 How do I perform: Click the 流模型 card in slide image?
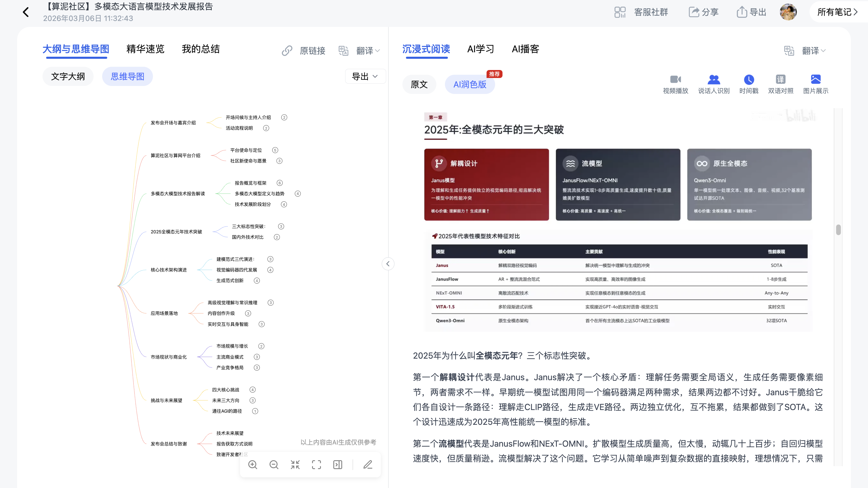[618, 184]
